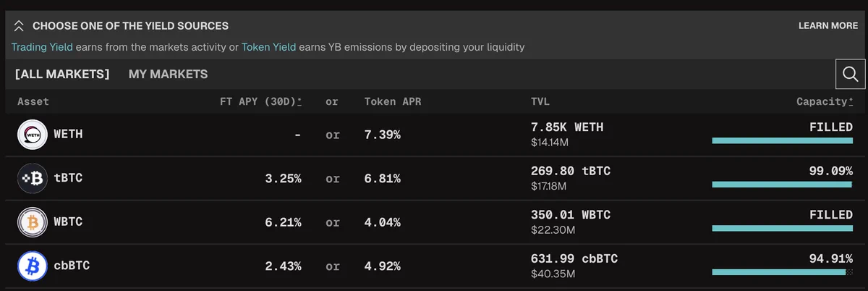Choose the WBTC 6.21% FT APY
Image resolution: width=868 pixels, height=291 pixels.
point(283,222)
